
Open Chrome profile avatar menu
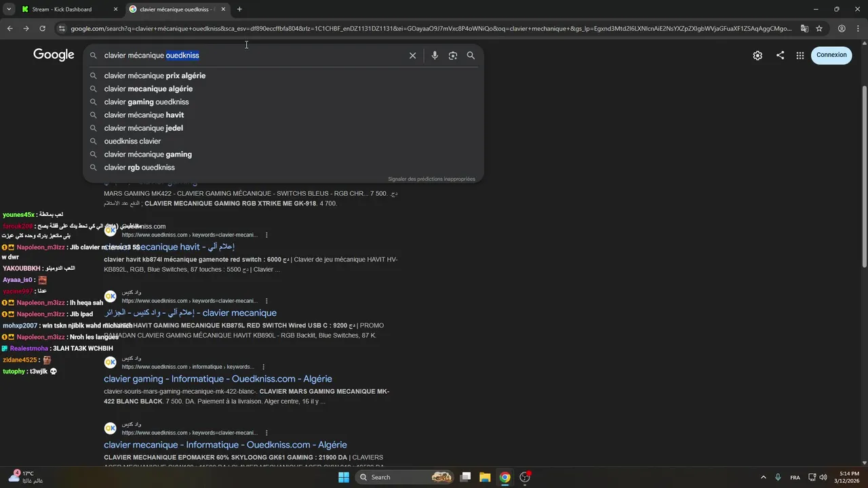pos(842,28)
